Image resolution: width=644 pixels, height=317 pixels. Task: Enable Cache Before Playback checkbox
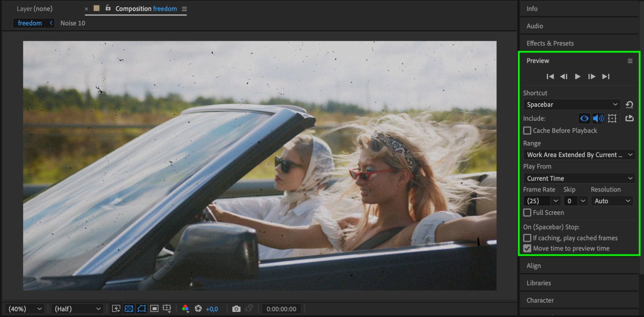coord(527,131)
